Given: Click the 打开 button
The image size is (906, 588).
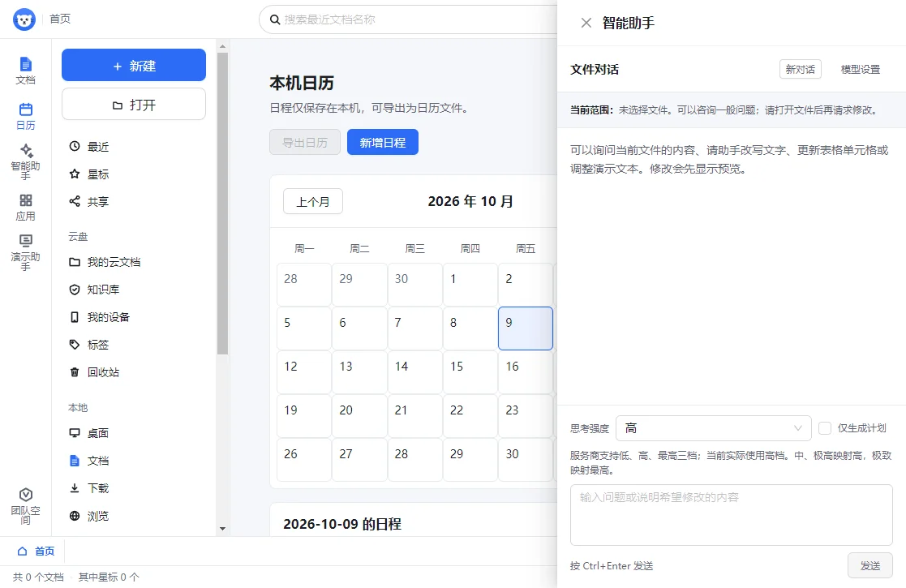Looking at the screenshot, I should 134,105.
